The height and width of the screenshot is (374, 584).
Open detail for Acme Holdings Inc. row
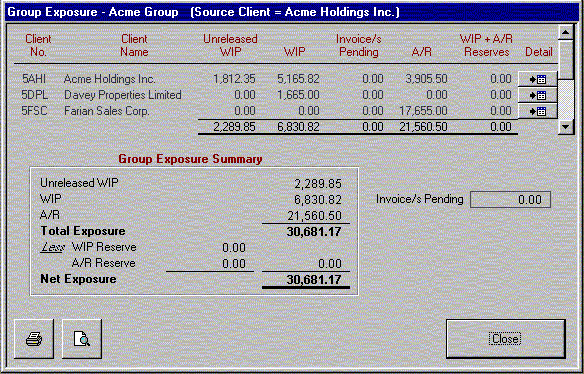pyautogui.click(x=537, y=79)
